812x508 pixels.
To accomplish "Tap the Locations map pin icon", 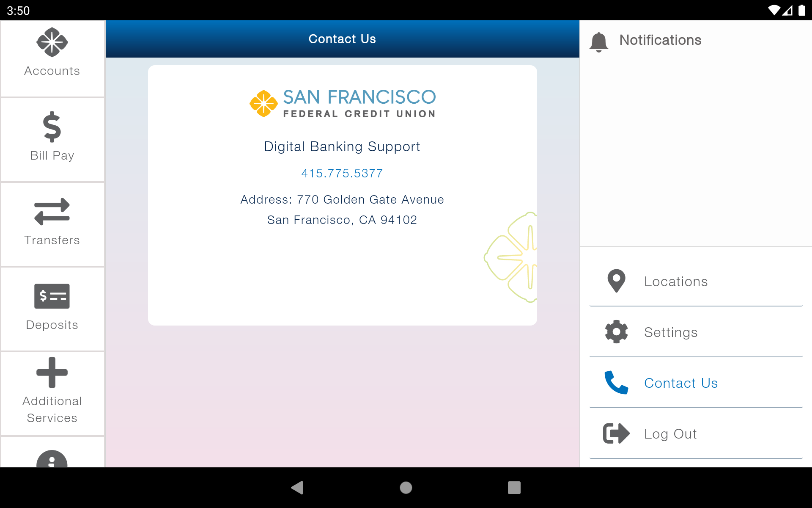I will tap(617, 281).
